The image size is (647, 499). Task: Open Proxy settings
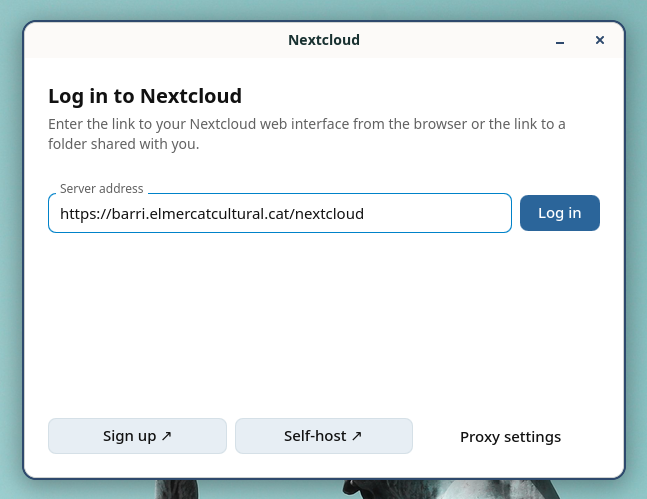(510, 437)
